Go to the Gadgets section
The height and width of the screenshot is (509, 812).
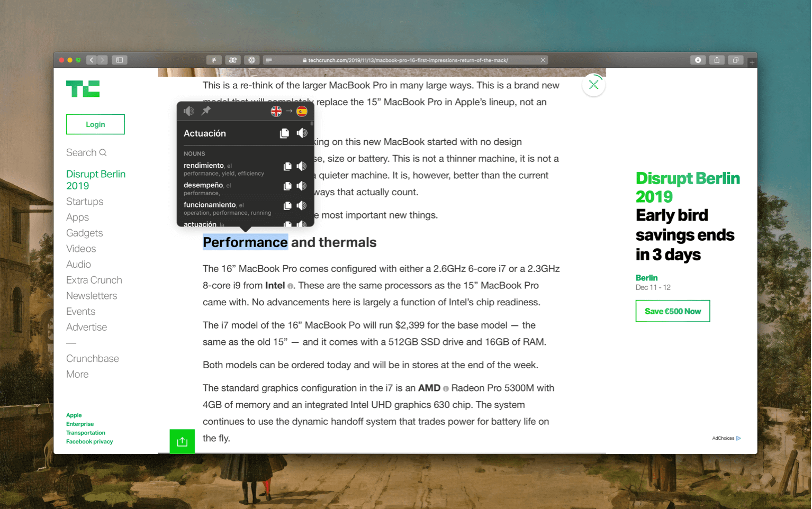point(84,233)
